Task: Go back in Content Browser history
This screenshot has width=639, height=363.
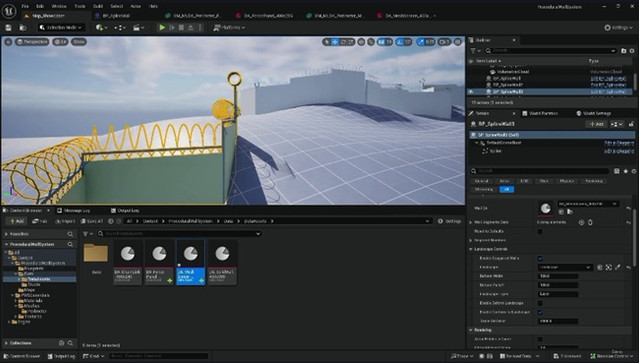Action: 111,221
